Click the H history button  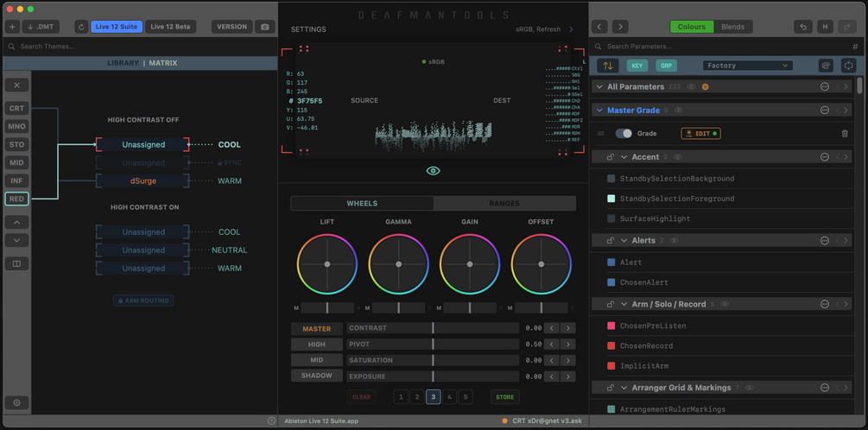click(825, 27)
